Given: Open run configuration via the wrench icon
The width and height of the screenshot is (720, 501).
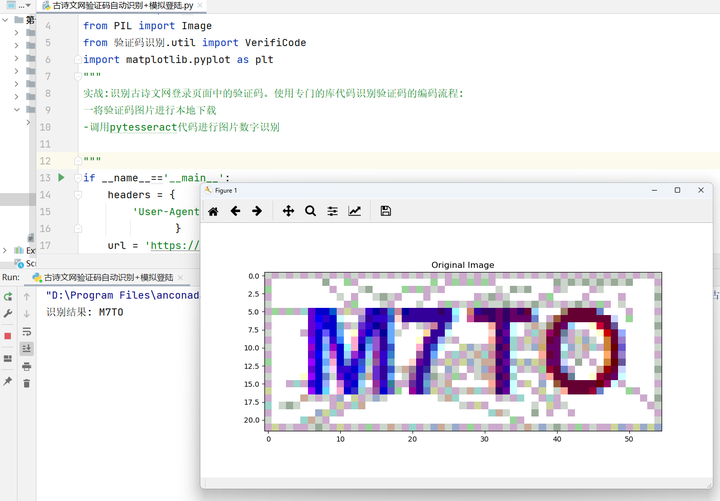Looking at the screenshot, I should [x=8, y=314].
